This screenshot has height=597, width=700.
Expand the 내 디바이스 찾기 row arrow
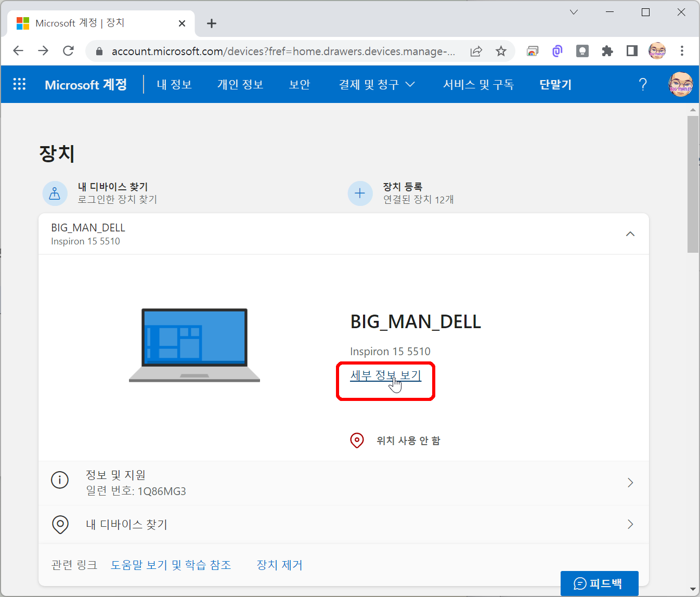(630, 524)
